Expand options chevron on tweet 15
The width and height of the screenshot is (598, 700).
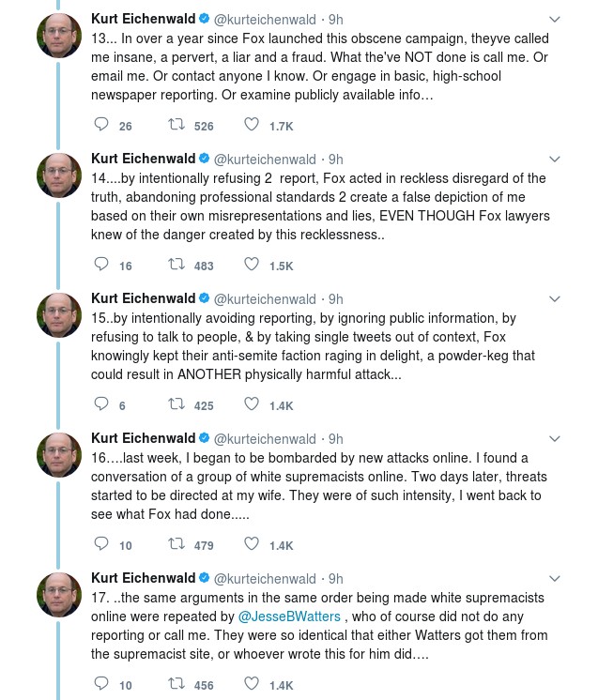(555, 299)
